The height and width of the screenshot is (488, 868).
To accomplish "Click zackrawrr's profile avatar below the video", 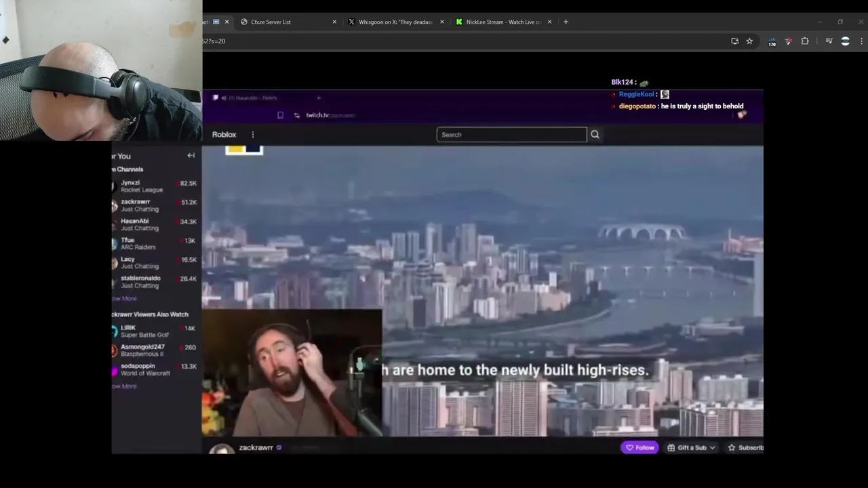I will click(x=221, y=449).
